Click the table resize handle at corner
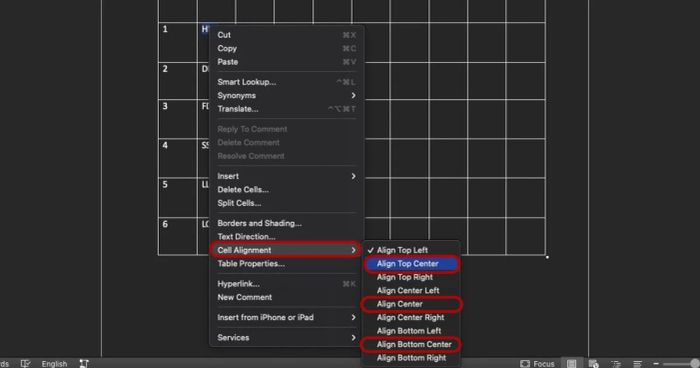 (x=547, y=257)
